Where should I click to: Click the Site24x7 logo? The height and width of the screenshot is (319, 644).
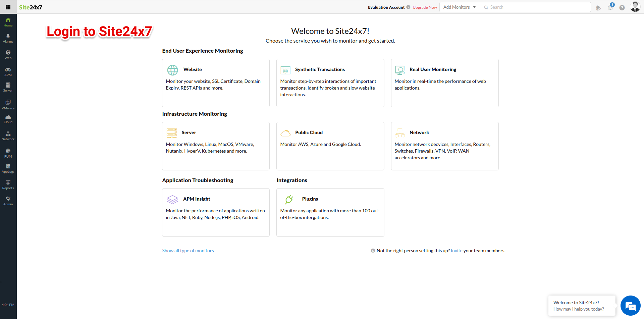31,7
